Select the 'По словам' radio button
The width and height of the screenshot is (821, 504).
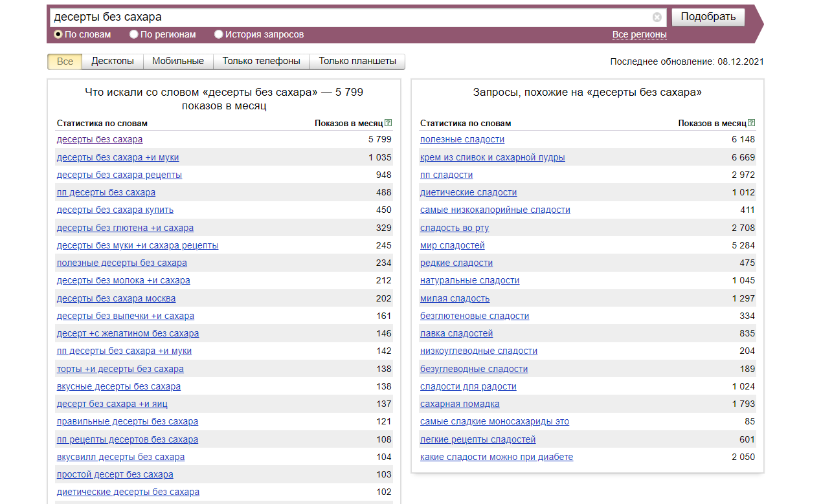click(58, 34)
